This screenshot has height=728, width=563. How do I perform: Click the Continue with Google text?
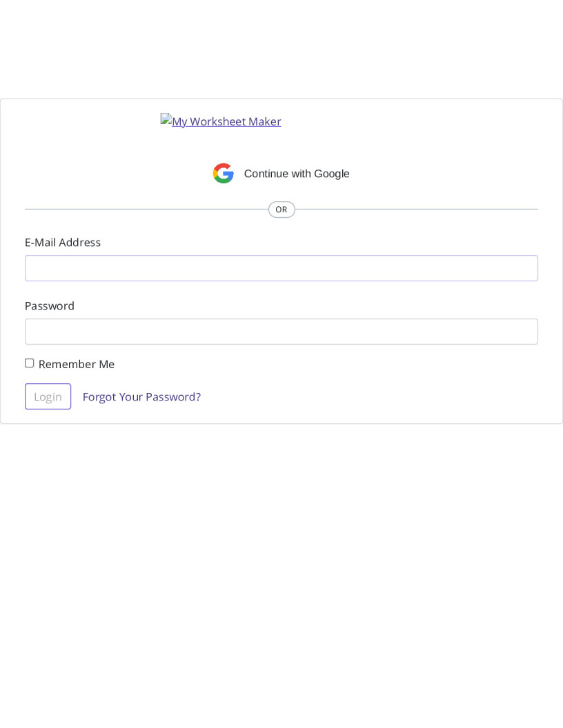tap(297, 174)
